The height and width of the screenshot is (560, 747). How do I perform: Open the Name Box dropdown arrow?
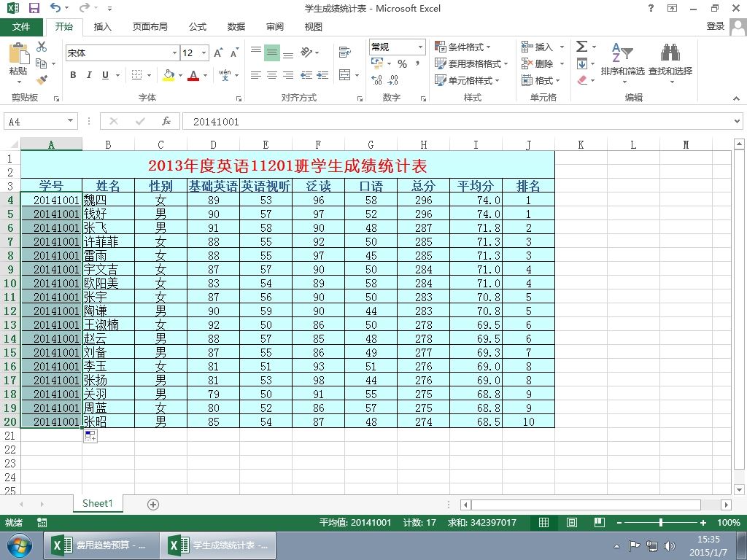pos(71,121)
